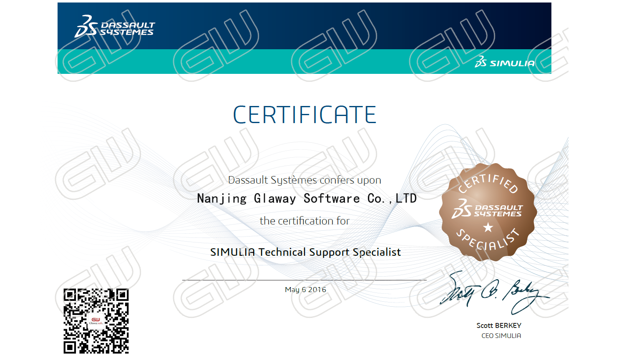644x358 pixels.
Task: Click the date 'May 6 2016'
Action: [x=305, y=290]
